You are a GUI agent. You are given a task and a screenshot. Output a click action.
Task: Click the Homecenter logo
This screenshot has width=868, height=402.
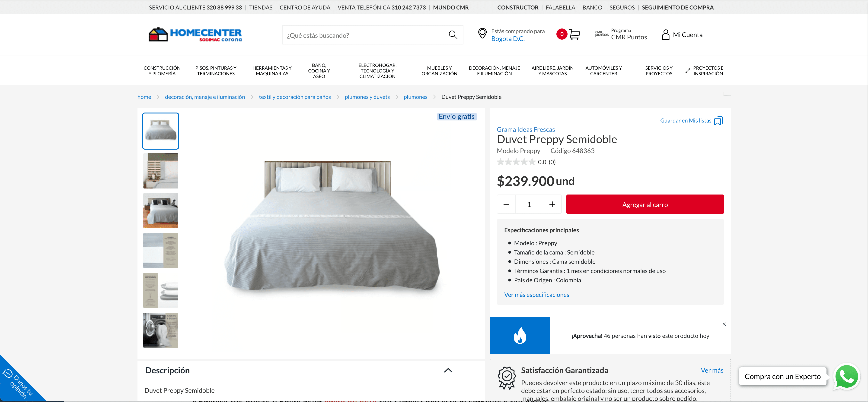tap(195, 34)
